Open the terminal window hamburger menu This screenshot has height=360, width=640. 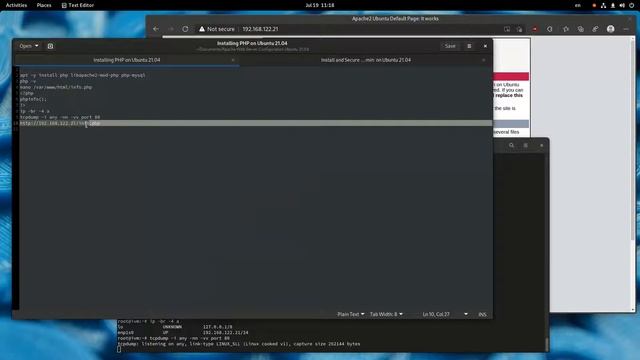(x=526, y=145)
